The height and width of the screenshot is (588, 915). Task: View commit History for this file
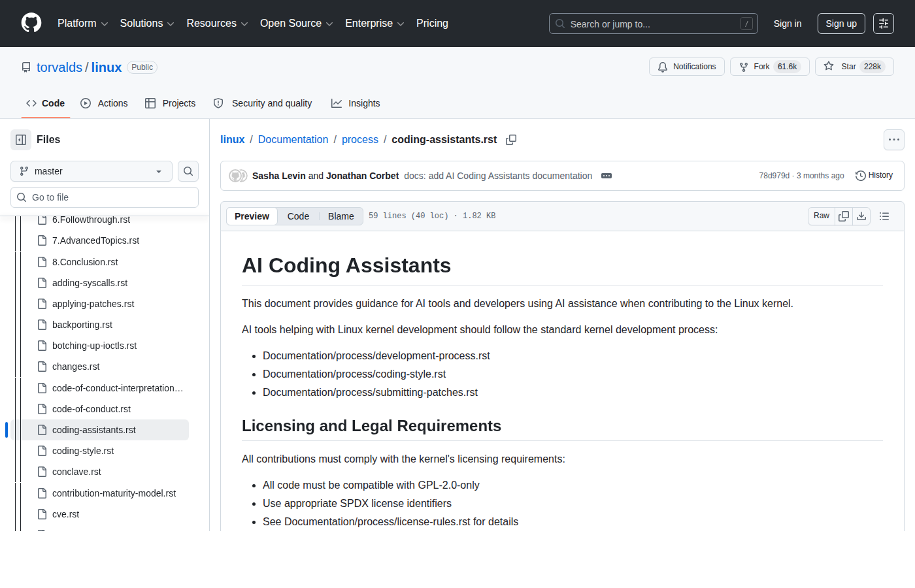tap(874, 175)
